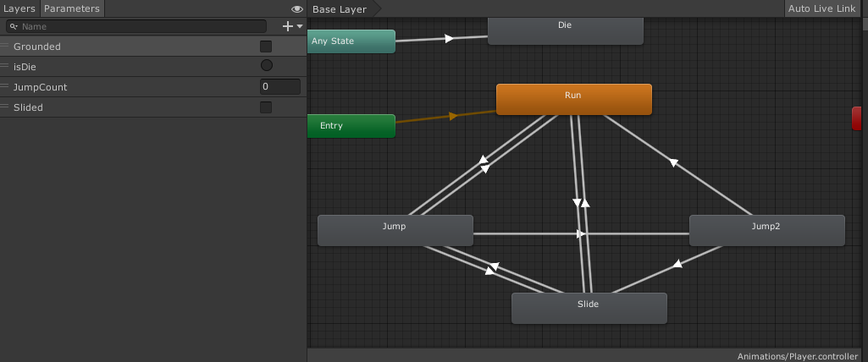Switch to the Parameters tab
This screenshot has height=362, width=868.
tap(72, 8)
